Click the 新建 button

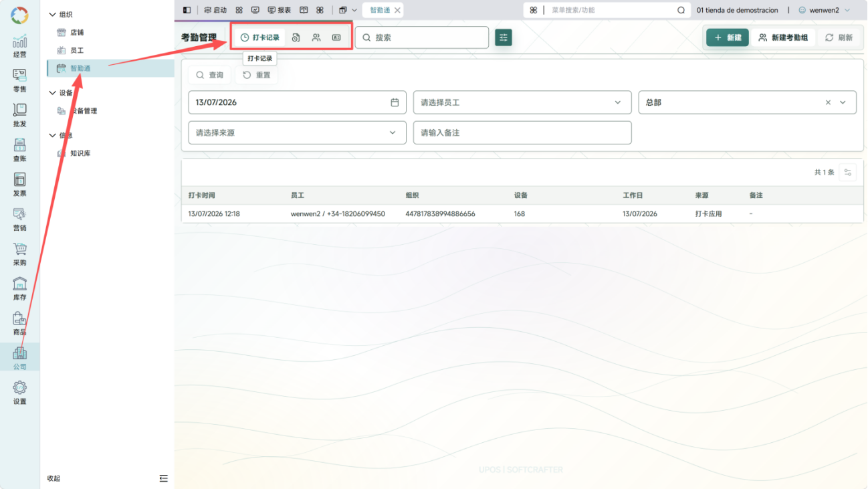[x=728, y=37]
